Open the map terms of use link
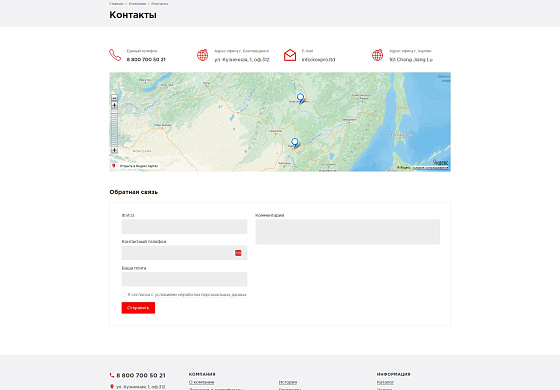The width and height of the screenshot is (560, 390). (x=430, y=168)
